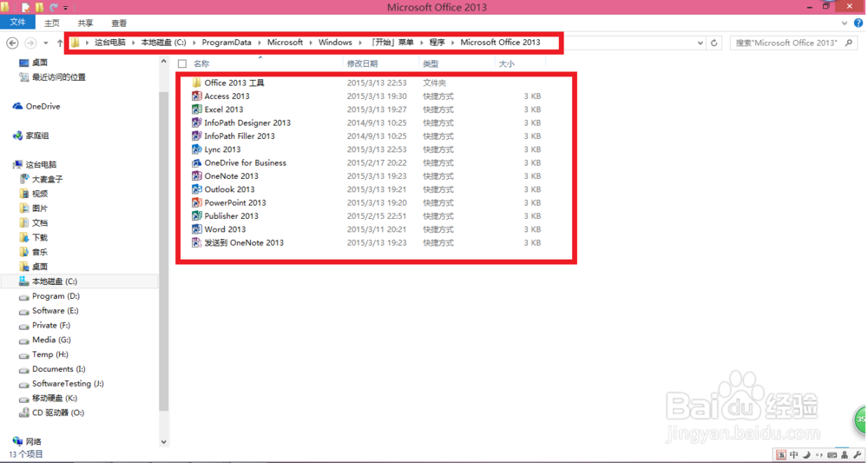Expand breadcrumb arrow after ProgramData
The image size is (868, 463).
pos(259,43)
